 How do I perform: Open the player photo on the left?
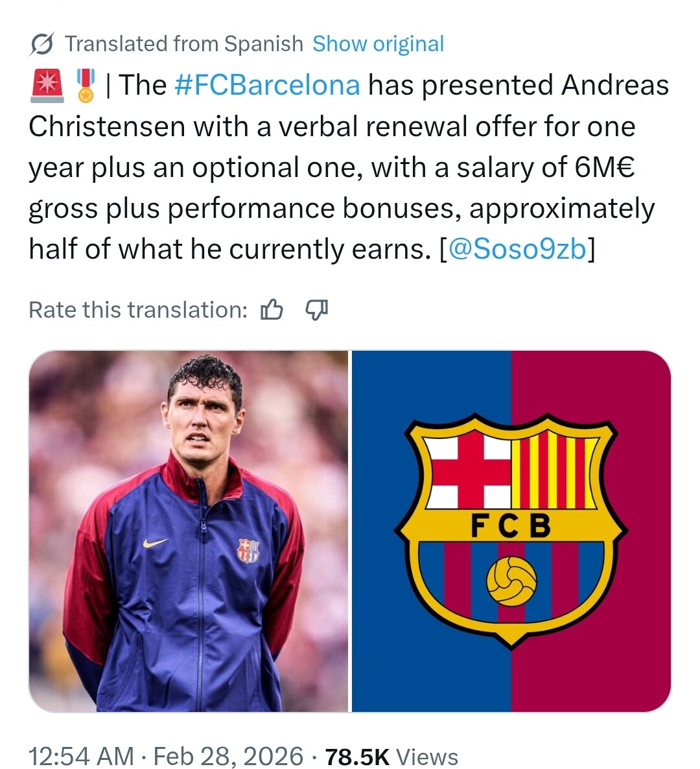coord(189,531)
